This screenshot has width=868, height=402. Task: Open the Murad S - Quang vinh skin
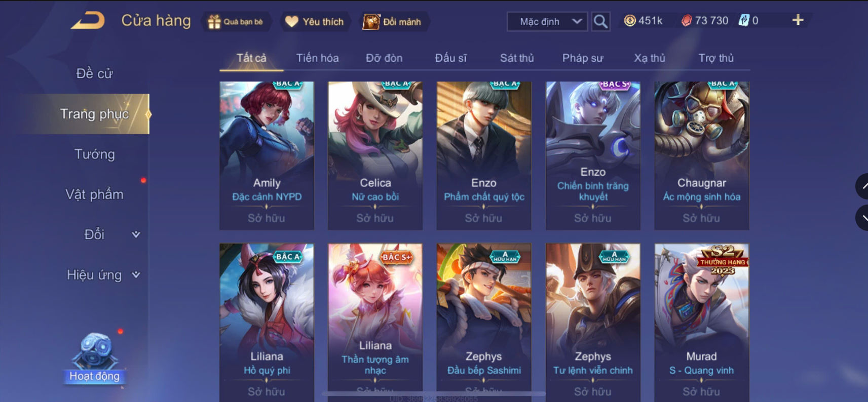pyautogui.click(x=702, y=323)
